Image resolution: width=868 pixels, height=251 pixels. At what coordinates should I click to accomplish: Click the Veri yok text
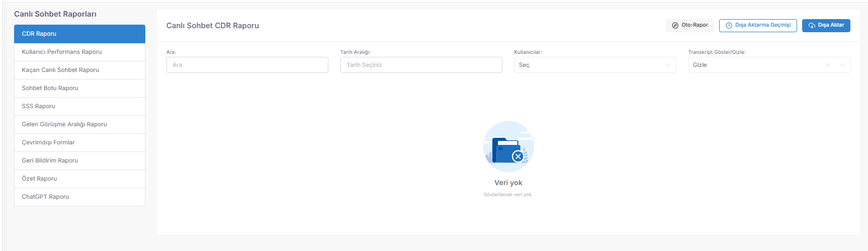pos(508,183)
